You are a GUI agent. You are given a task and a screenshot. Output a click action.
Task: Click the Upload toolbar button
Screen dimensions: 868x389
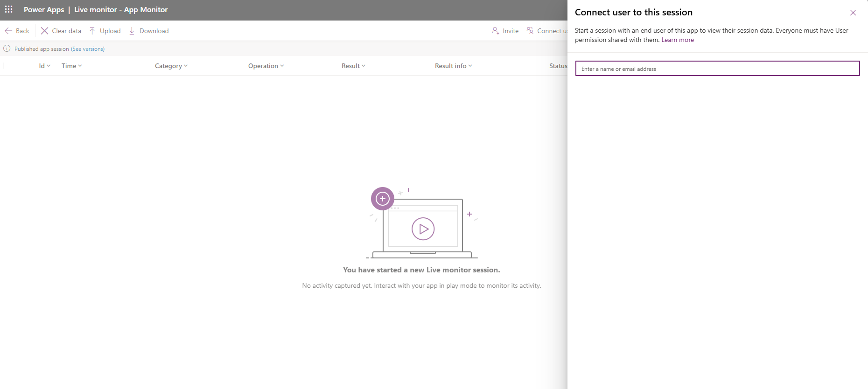click(x=105, y=31)
